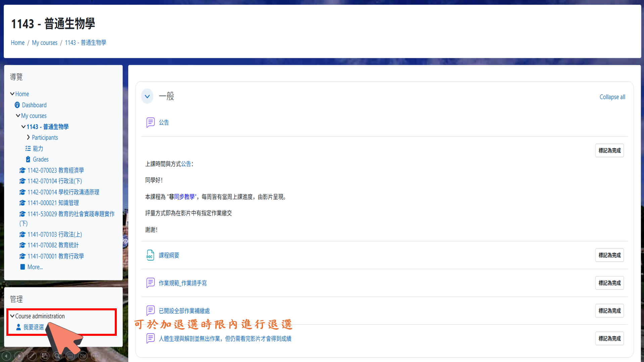Click the user icon beside 我要退選
This screenshot has width=644, height=362.
18,327
